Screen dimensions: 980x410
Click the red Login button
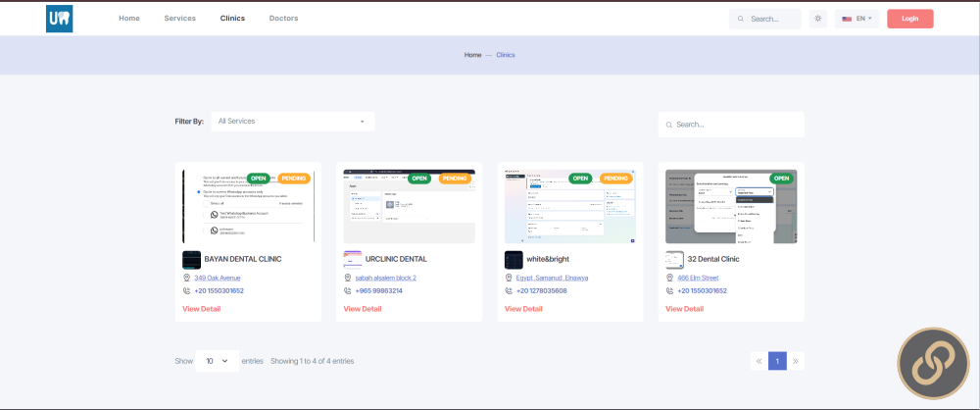pyautogui.click(x=910, y=19)
